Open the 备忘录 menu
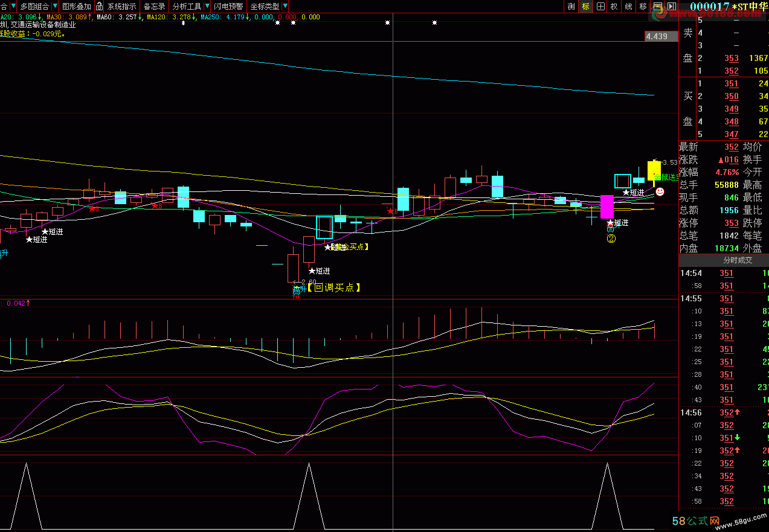The image size is (769, 532). tap(154, 6)
